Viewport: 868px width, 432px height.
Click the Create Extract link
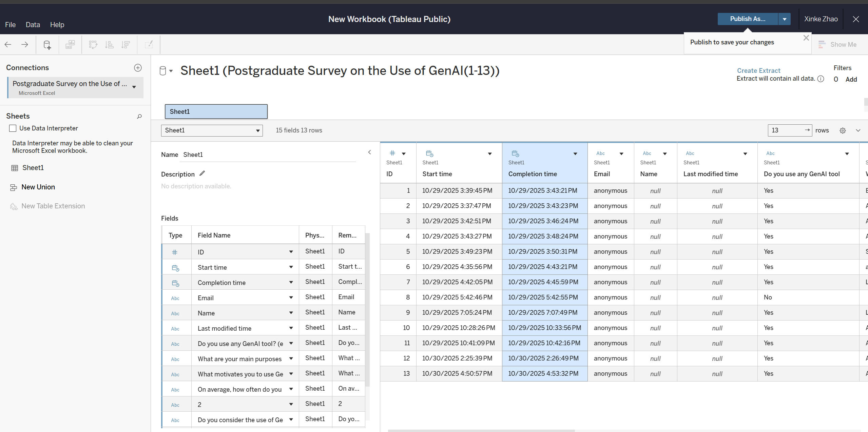758,70
